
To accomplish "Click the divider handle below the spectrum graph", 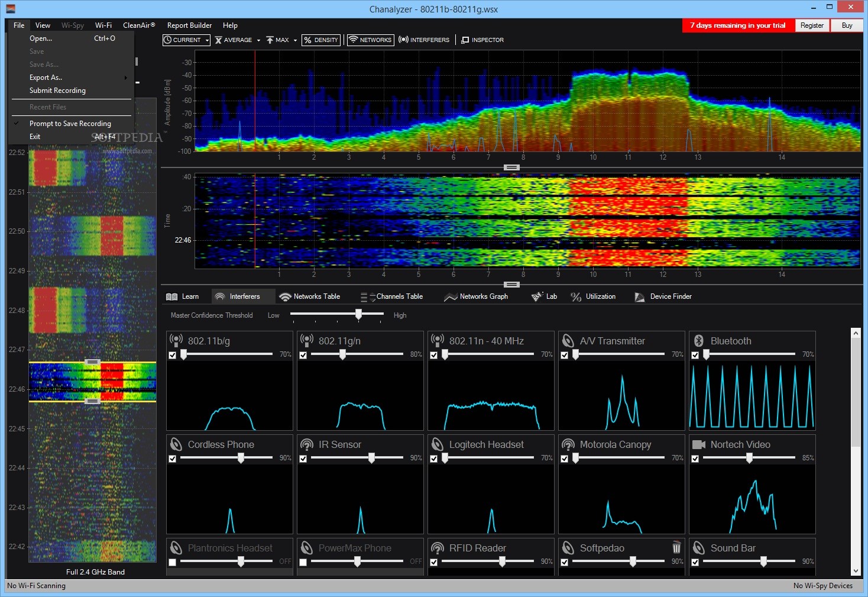I will (511, 167).
